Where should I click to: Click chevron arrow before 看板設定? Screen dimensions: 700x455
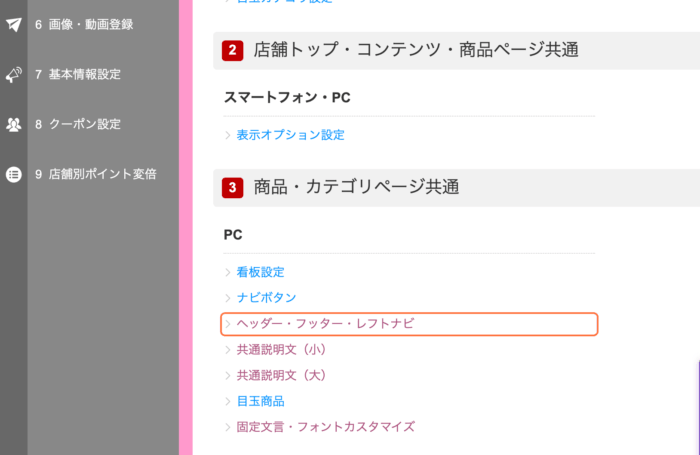pyautogui.click(x=228, y=272)
